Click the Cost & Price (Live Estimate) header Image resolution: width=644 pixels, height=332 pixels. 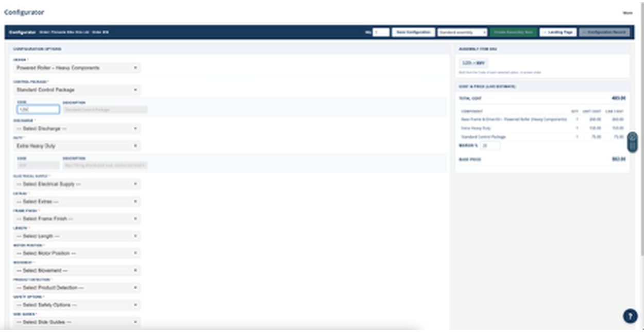tap(487, 86)
